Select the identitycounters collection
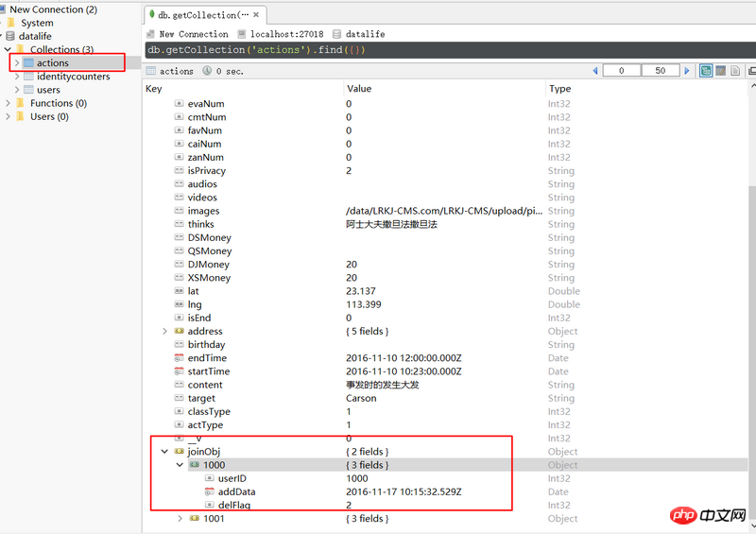Image resolution: width=756 pixels, height=534 pixels. tap(73, 77)
